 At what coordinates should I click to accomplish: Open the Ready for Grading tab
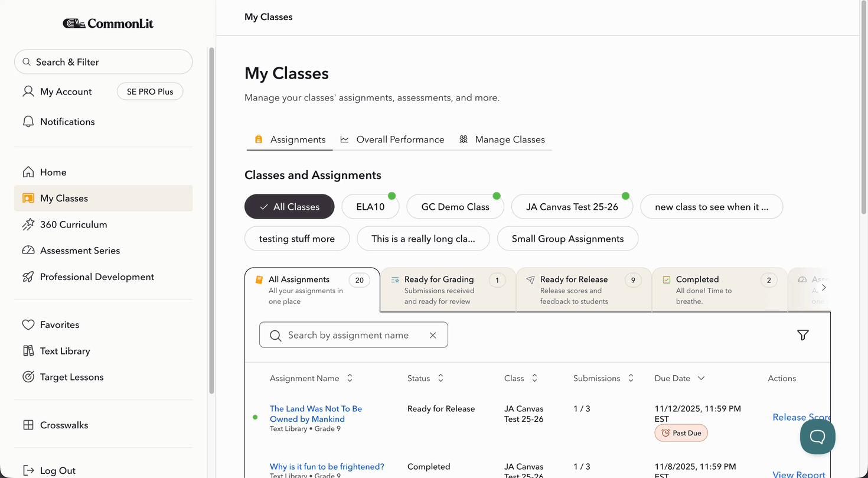[448, 290]
